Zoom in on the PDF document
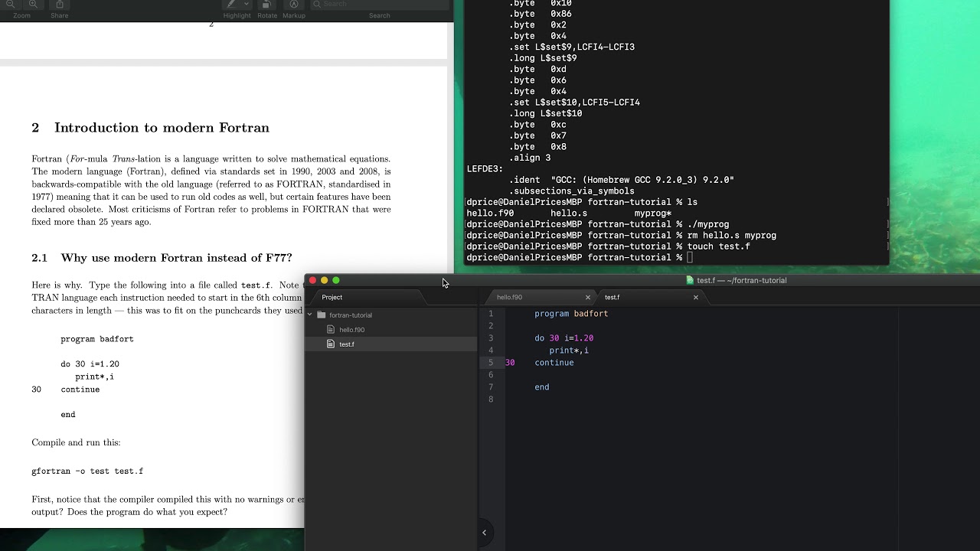 tap(33, 4)
